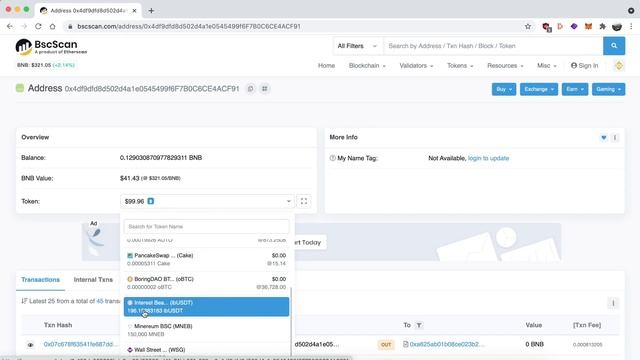The height and width of the screenshot is (360, 640).
Task: Open the transactions table options dots
Action: (x=613, y=303)
